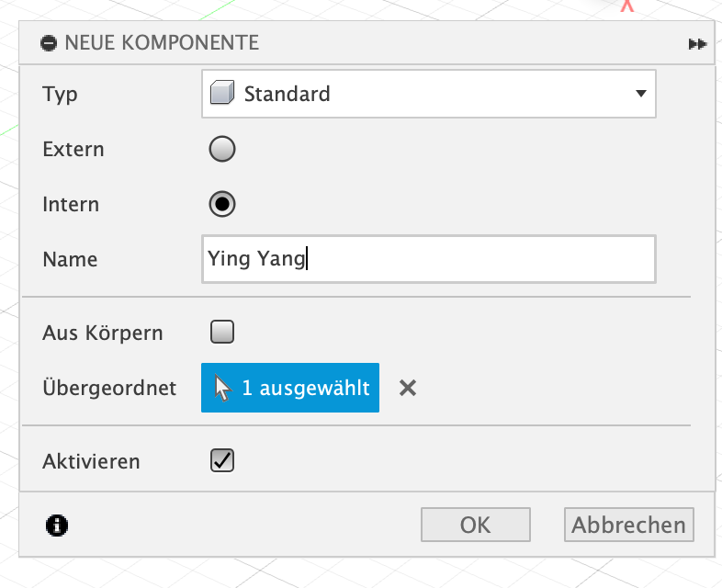Confirm with the OK button
Image resolution: width=722 pixels, height=588 pixels.
[475, 525]
